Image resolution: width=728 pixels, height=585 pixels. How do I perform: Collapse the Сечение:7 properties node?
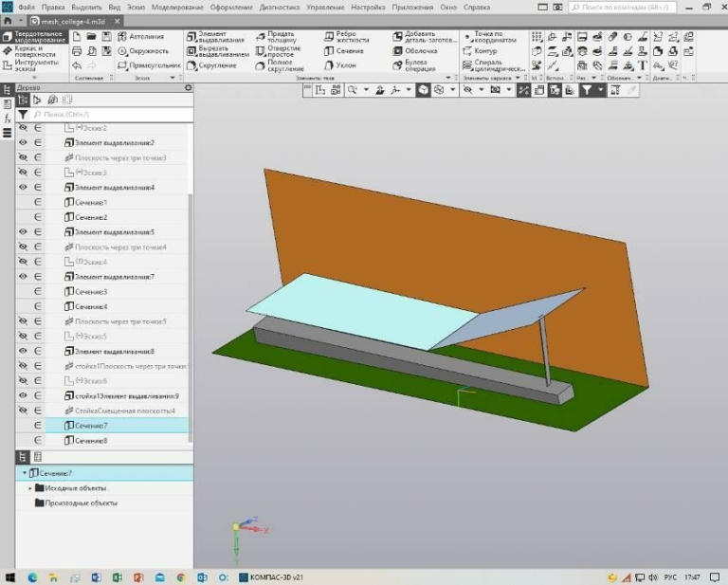click(23, 472)
